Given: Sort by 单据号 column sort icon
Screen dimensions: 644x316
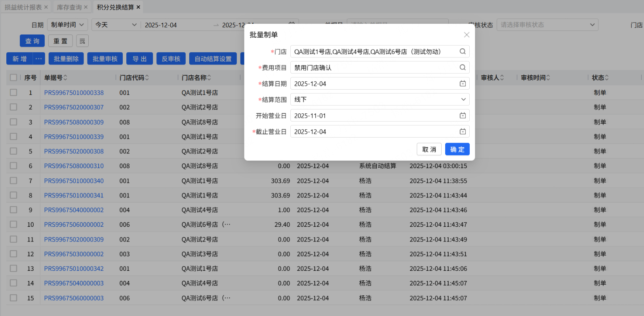Looking at the screenshot, I should point(65,78).
